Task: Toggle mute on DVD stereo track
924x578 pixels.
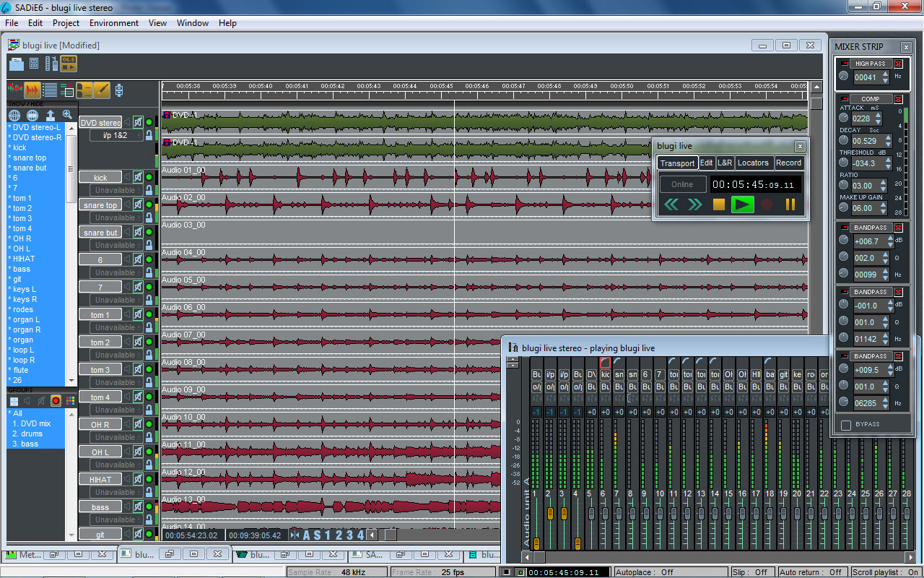Action: pyautogui.click(x=139, y=122)
